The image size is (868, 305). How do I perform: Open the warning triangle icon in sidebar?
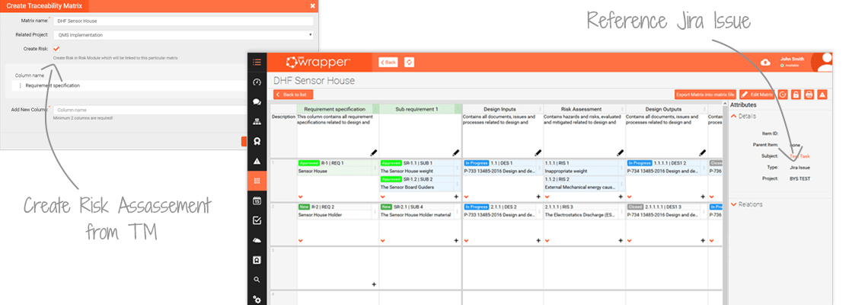coord(257,162)
